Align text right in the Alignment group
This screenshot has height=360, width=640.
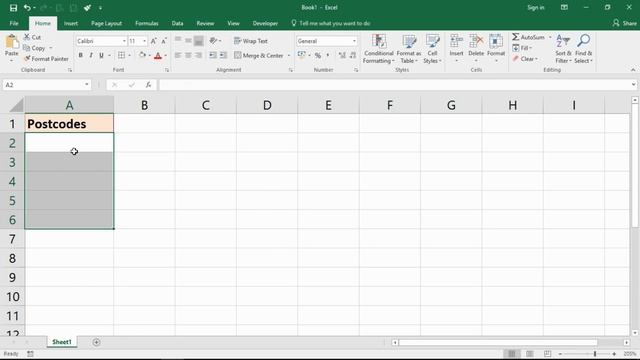pos(198,55)
